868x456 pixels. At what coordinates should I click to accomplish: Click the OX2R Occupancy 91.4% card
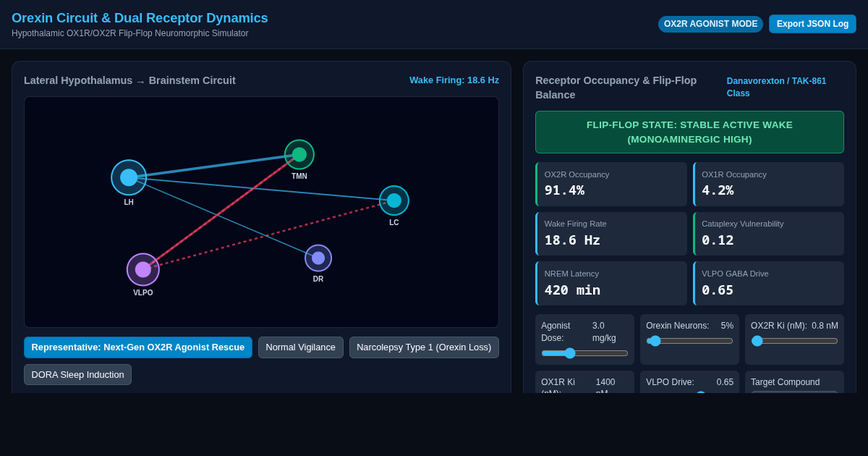click(x=611, y=184)
